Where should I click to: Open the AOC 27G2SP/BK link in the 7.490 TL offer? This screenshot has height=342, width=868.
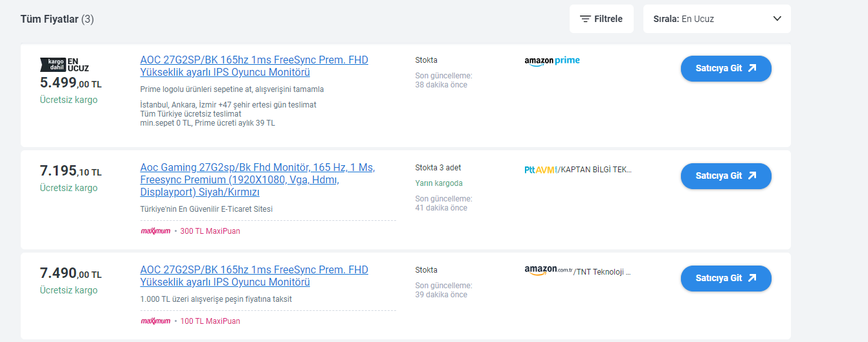(254, 276)
